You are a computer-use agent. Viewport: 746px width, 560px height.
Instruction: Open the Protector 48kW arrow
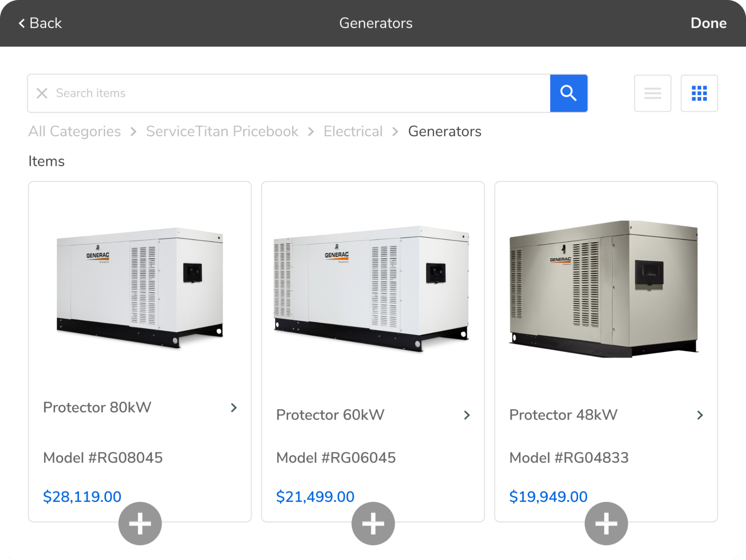(700, 415)
